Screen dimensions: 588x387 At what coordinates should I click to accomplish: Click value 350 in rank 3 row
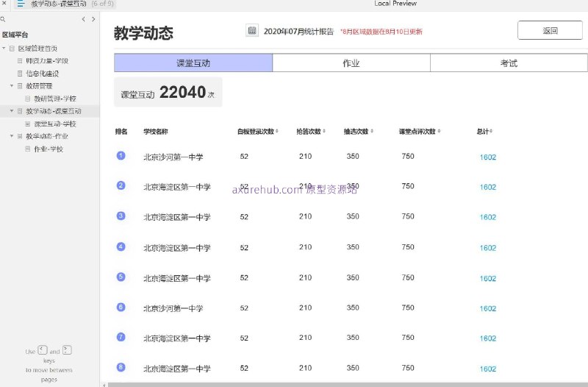(x=353, y=216)
